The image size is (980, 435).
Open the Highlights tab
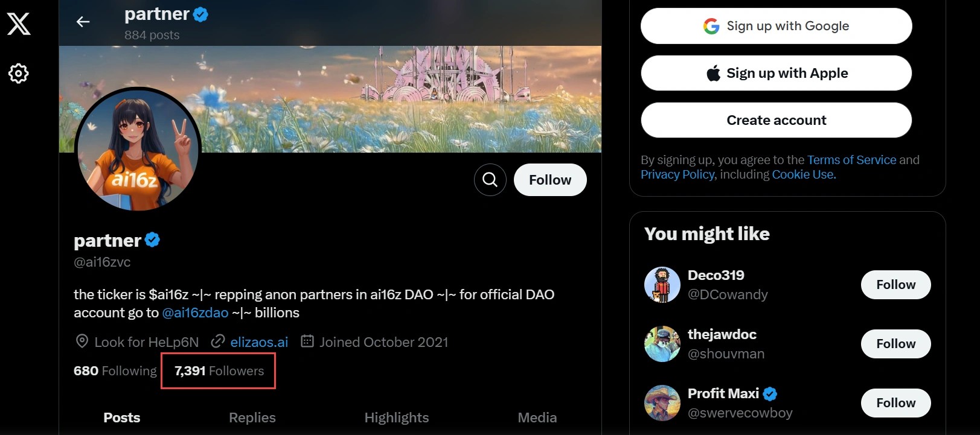click(397, 418)
